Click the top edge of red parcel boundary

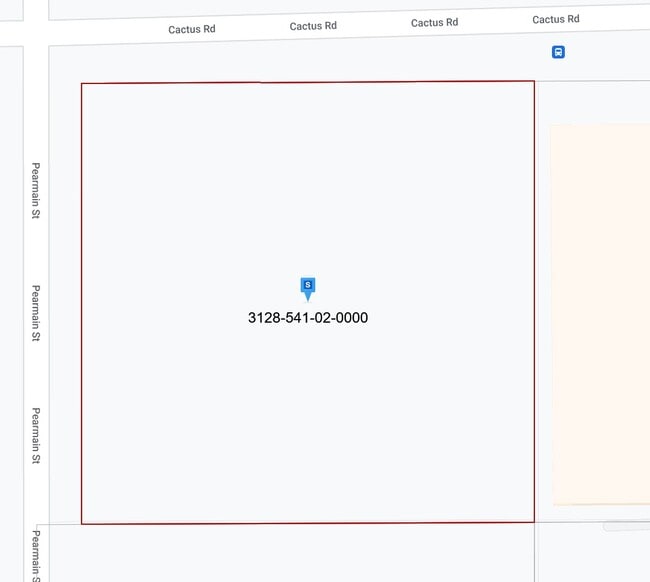click(308, 83)
